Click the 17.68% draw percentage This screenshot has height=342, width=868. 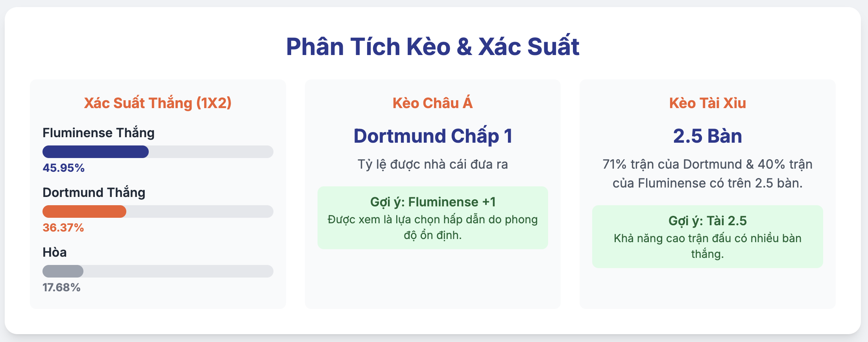(x=61, y=287)
